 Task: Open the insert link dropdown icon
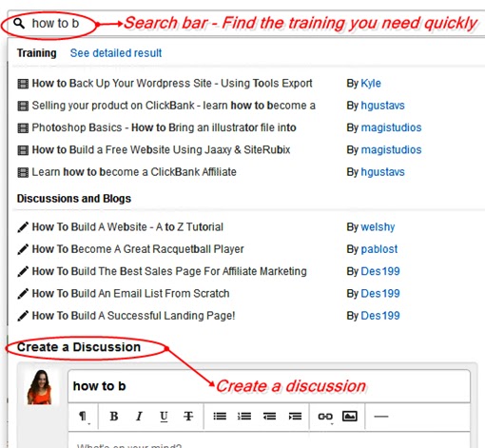tap(325, 417)
